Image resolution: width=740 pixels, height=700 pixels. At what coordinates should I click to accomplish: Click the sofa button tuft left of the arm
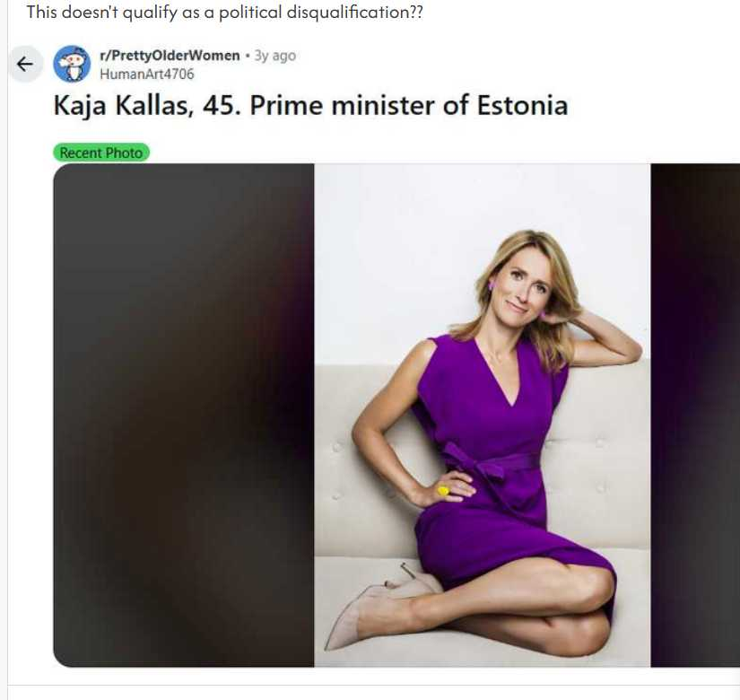pos(336,446)
